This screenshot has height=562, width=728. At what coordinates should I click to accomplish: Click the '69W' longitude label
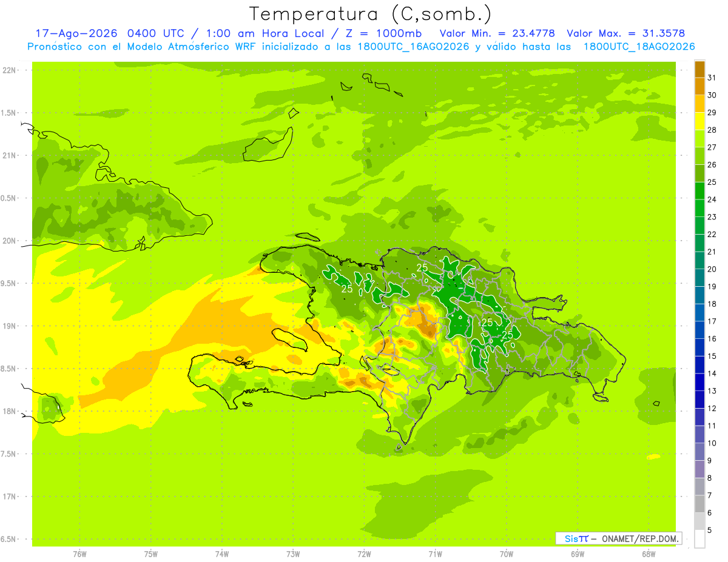(578, 554)
